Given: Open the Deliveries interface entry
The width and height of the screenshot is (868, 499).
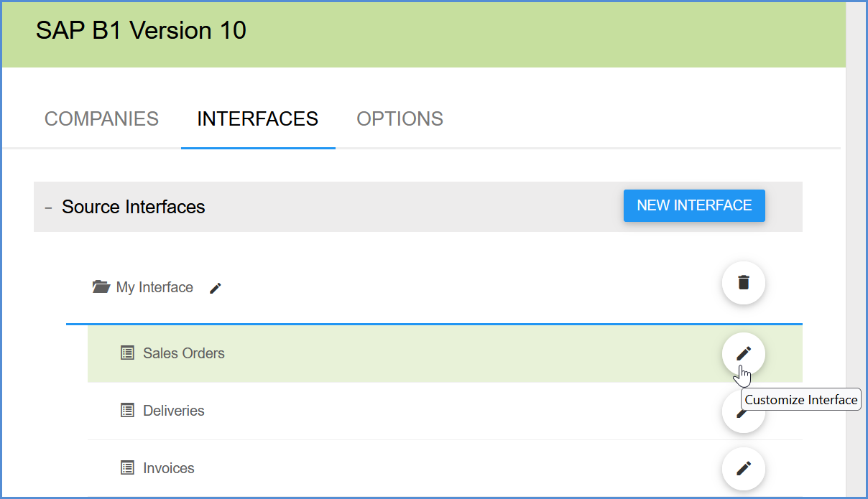Looking at the screenshot, I should (x=174, y=411).
